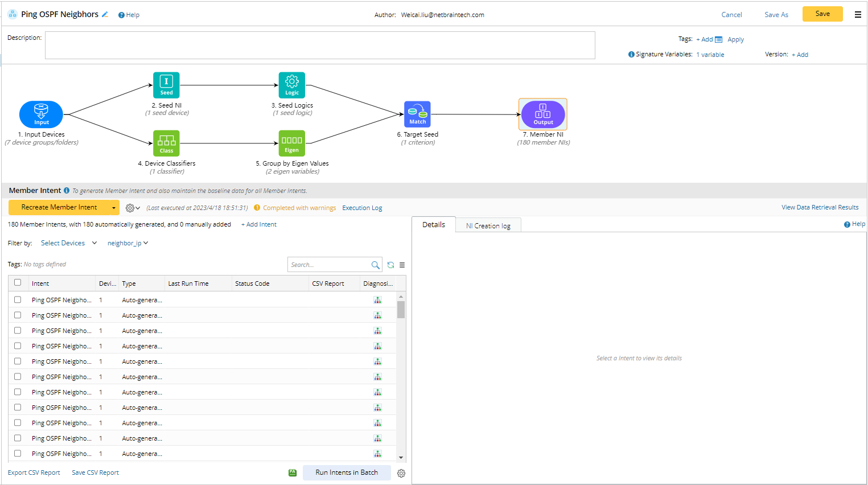Check the first Ping OSPF Neighbor row

[18, 299]
